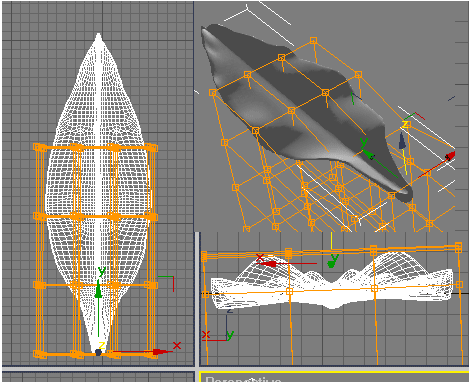Click red X-axis gizmo arrow in side-view viewport

tap(267, 264)
